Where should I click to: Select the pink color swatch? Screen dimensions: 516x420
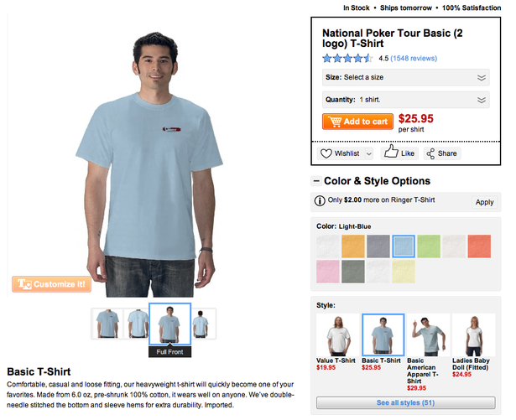coord(328,272)
